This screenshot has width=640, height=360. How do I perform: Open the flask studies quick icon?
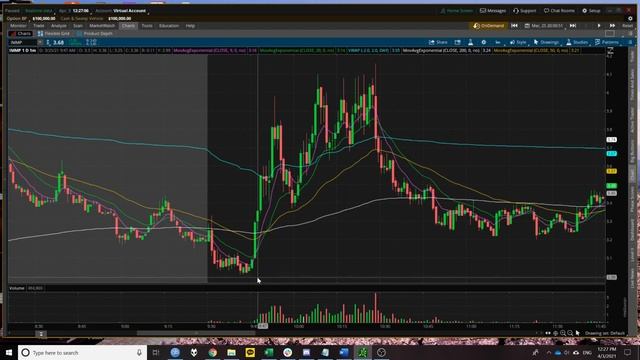pyautogui.click(x=471, y=42)
